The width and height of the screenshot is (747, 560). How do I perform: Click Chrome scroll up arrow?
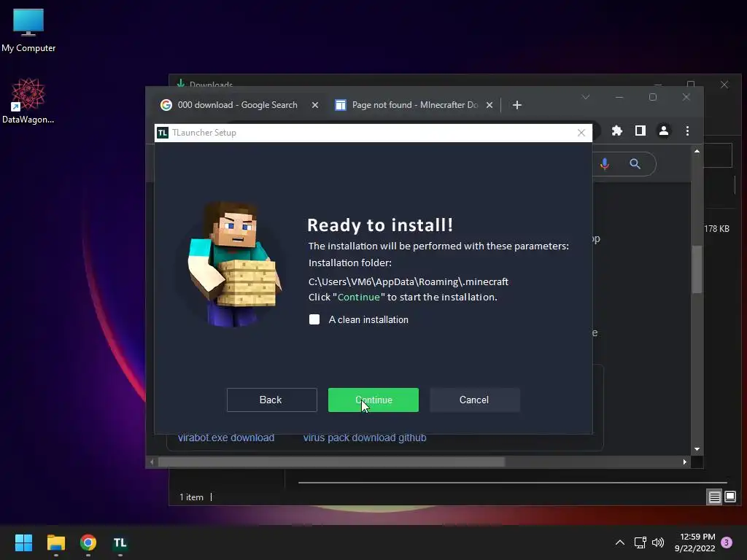click(x=697, y=151)
